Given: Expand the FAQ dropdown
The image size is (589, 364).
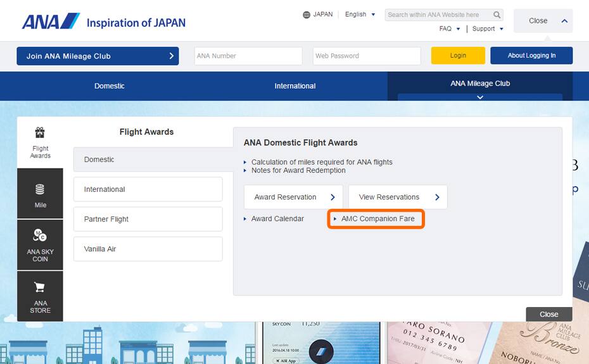Looking at the screenshot, I should pos(449,28).
